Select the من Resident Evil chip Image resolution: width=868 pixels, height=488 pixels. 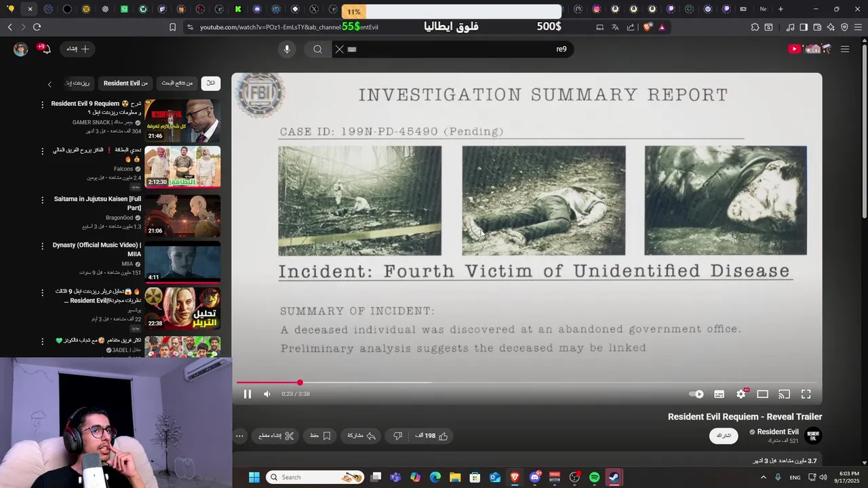pos(125,83)
